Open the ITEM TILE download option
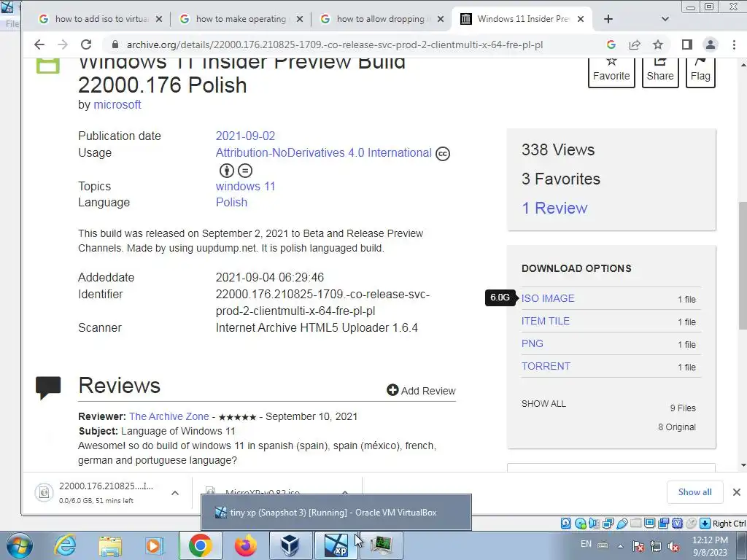 click(x=546, y=321)
